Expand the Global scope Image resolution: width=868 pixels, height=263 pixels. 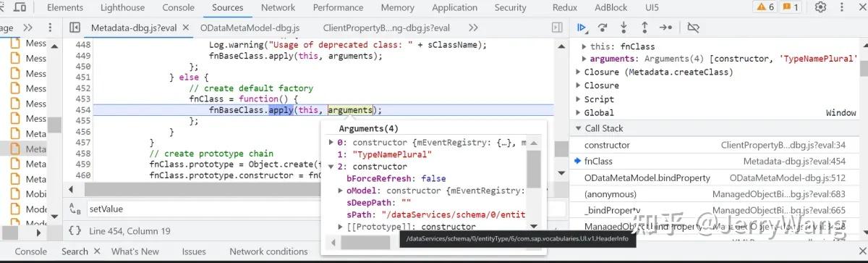click(x=579, y=113)
